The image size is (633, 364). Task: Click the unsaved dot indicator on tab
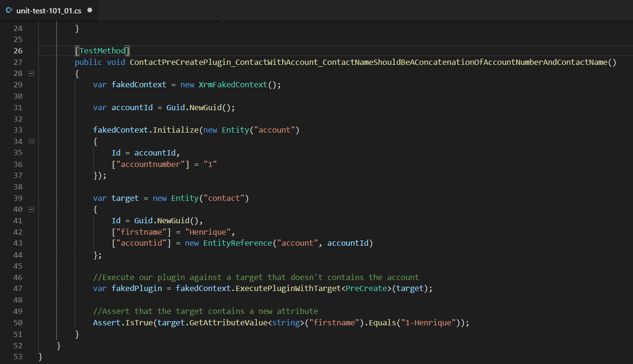[90, 10]
